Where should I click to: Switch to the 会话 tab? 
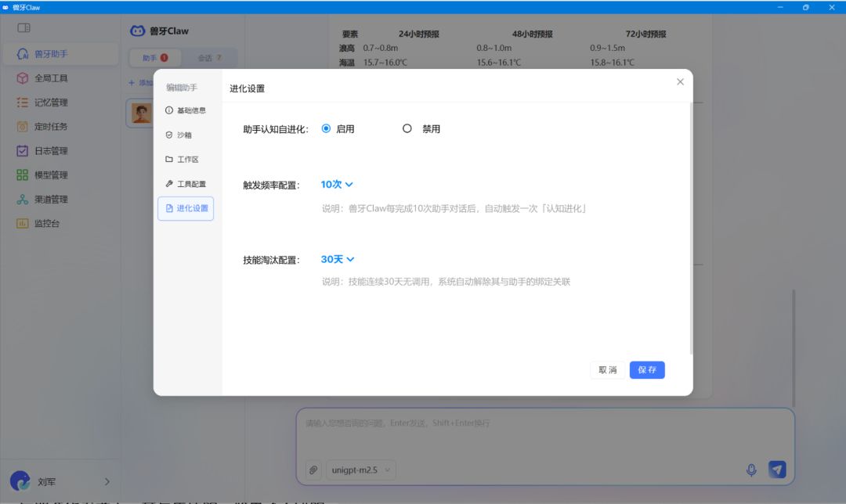pyautogui.click(x=209, y=58)
